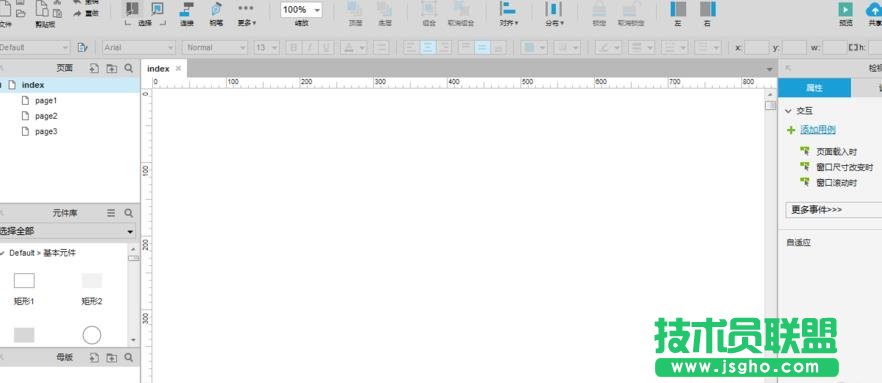
Task: Collapse the 交互 interactions section
Action: point(789,111)
